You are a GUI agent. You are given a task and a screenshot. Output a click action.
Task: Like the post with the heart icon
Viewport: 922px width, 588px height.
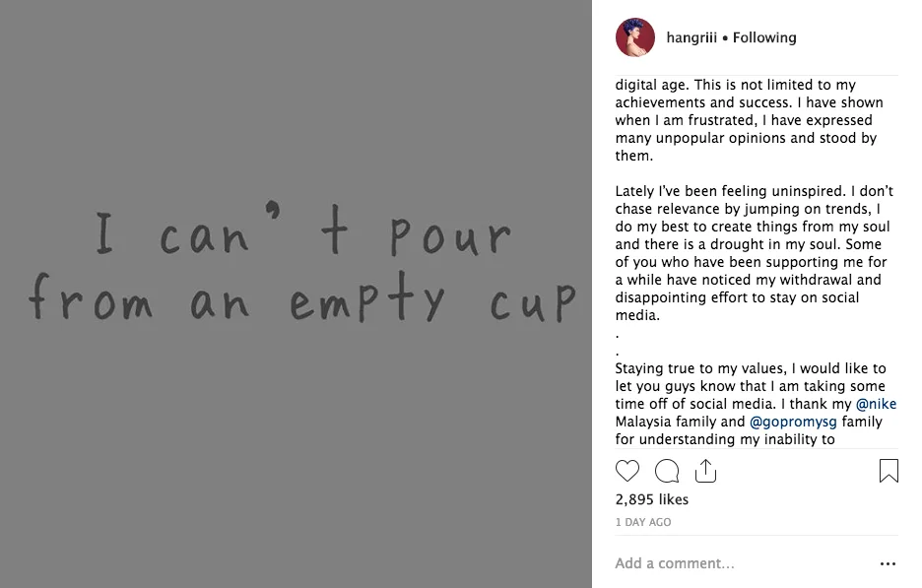click(627, 471)
